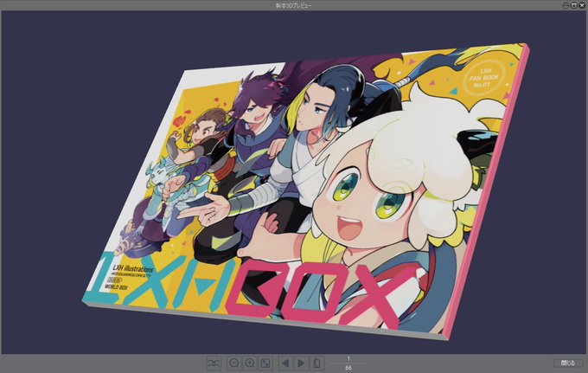Maximize the 3D preview window

(574, 5)
